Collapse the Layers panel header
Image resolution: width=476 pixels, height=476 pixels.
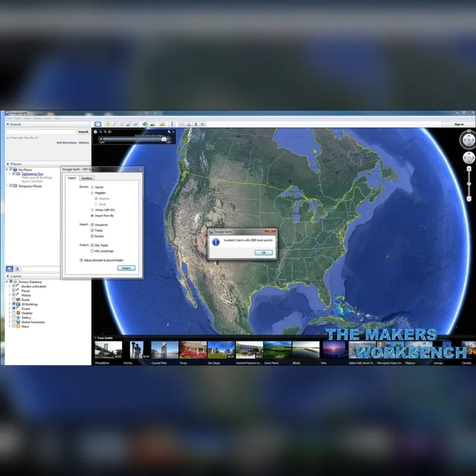pos(14,276)
